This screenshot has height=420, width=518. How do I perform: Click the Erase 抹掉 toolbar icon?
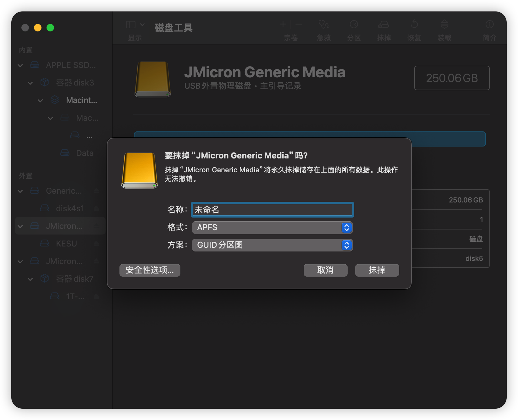(x=384, y=24)
